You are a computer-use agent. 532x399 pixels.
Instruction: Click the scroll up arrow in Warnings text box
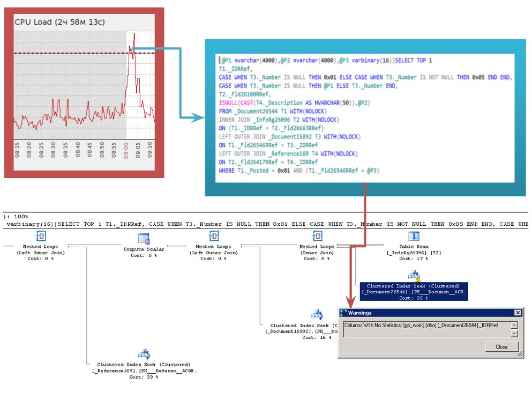click(514, 325)
